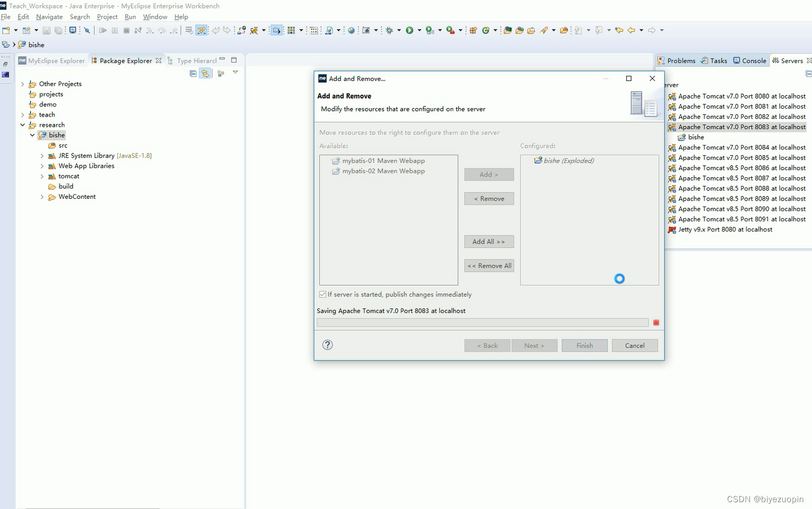Open the Package Explorer view menu arrow
The width and height of the screenshot is (812, 509).
point(235,72)
